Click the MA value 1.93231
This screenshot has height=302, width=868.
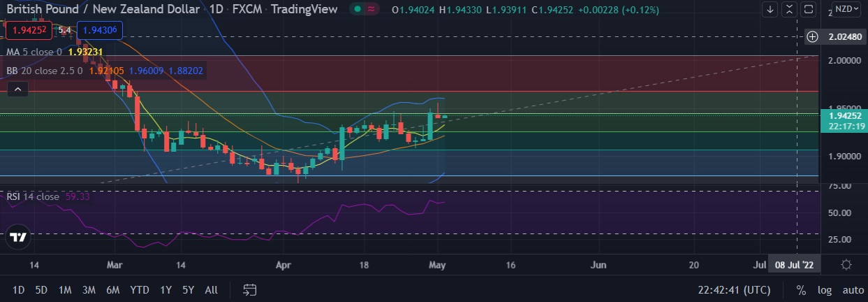(x=84, y=52)
